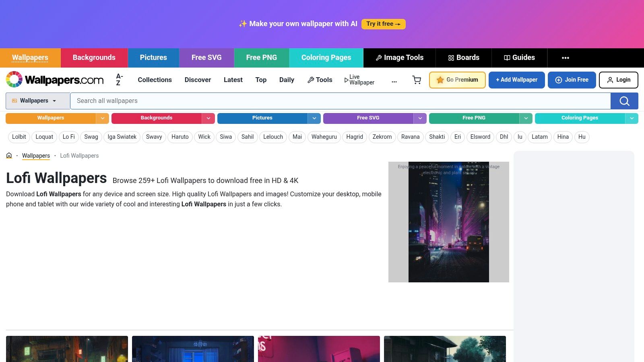Open Boards grid icon tab
The height and width of the screenshot is (362, 644).
point(464,58)
